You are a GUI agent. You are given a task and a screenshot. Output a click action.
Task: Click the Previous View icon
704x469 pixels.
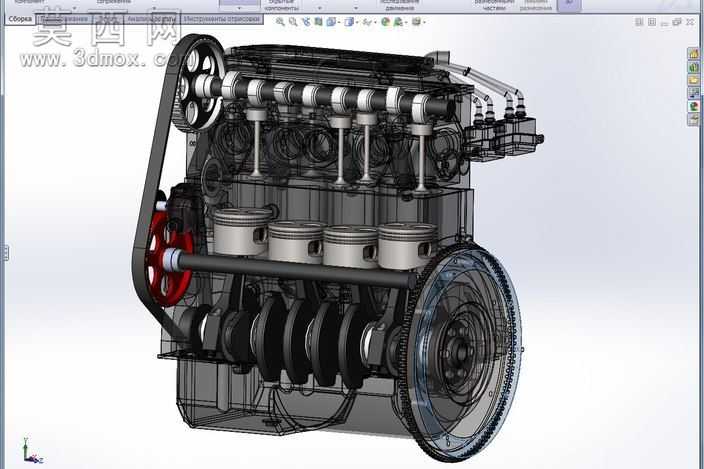(x=306, y=22)
